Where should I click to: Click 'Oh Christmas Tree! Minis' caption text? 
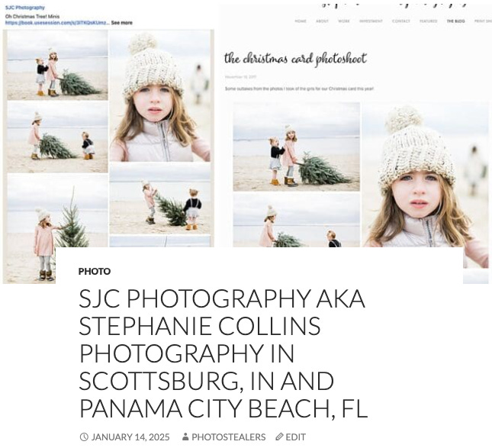[x=32, y=16]
